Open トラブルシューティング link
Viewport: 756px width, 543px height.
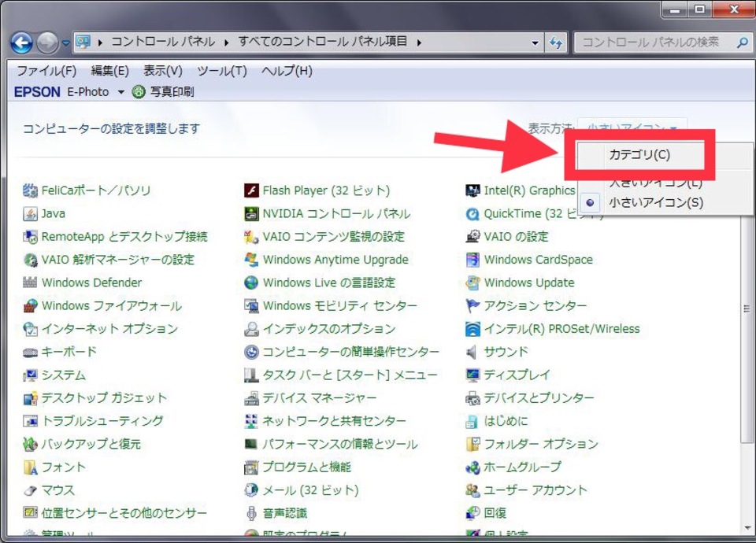(x=102, y=422)
